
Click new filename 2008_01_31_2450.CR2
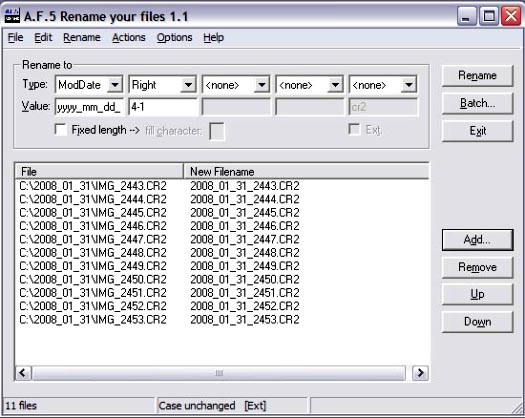point(245,280)
